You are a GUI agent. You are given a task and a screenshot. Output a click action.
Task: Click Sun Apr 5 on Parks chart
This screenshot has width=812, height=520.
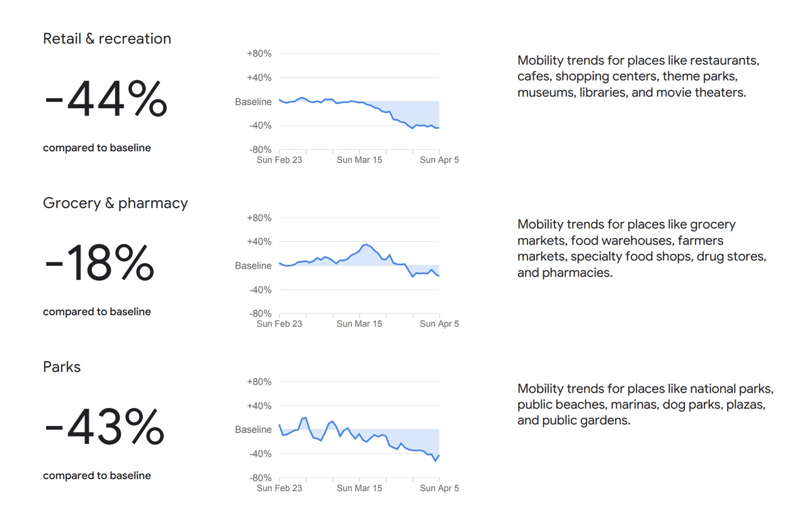pyautogui.click(x=439, y=488)
